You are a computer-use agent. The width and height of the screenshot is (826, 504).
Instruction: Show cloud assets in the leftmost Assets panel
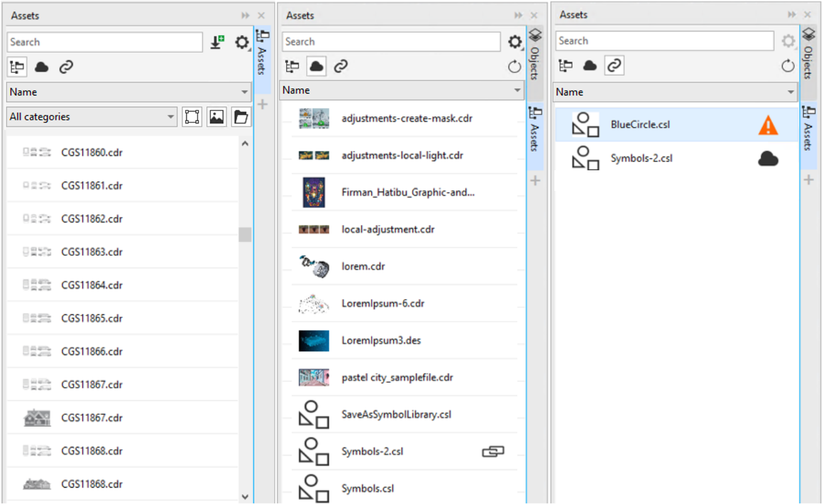tap(41, 67)
